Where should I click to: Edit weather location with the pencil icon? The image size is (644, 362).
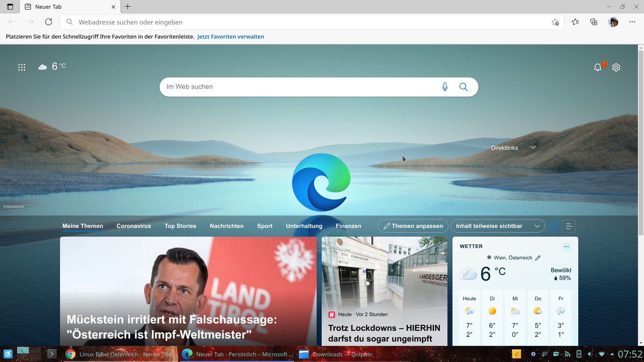coord(538,258)
